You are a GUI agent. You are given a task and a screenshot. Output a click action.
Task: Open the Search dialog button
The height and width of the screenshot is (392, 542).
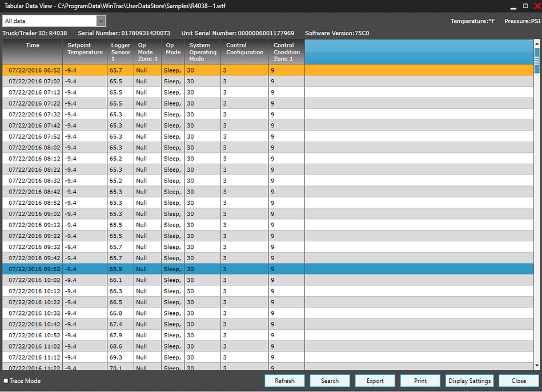tap(330, 381)
